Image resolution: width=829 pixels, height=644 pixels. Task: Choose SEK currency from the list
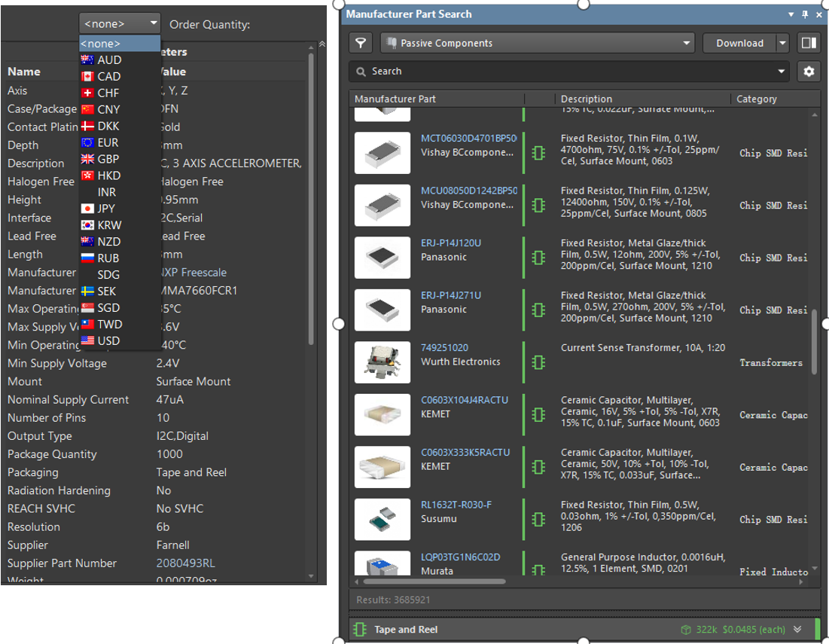coord(120,291)
